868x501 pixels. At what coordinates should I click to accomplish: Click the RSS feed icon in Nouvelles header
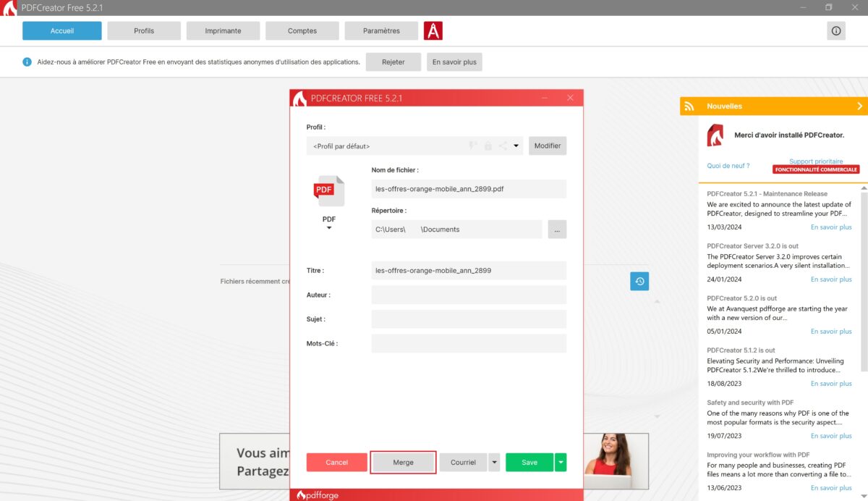coord(691,106)
